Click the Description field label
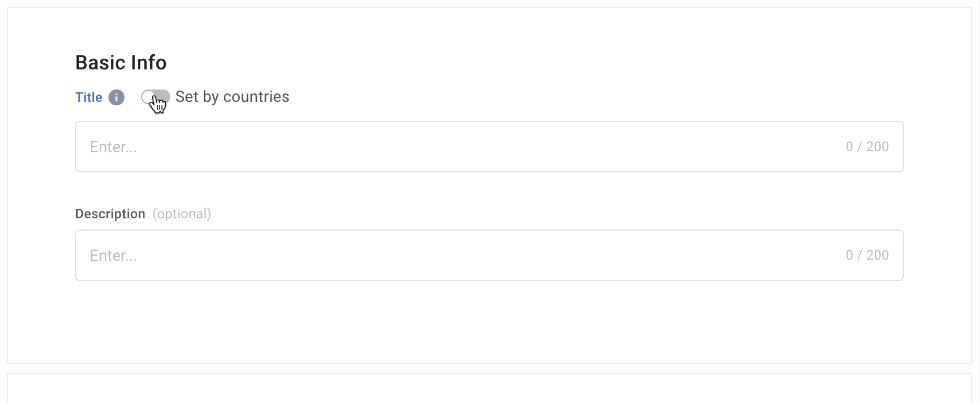The height and width of the screenshot is (403, 980). 110,214
